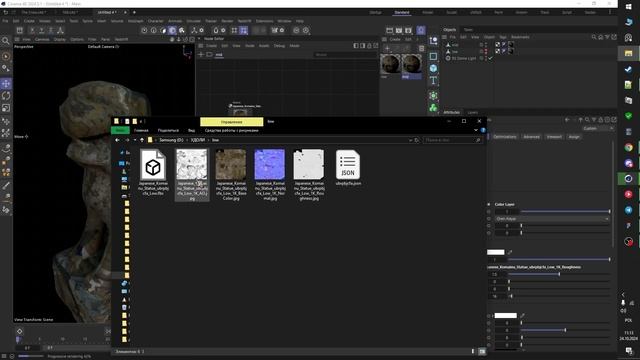Click the white color swatch below Color Layer
This screenshot has height=360, width=640.
496,252
